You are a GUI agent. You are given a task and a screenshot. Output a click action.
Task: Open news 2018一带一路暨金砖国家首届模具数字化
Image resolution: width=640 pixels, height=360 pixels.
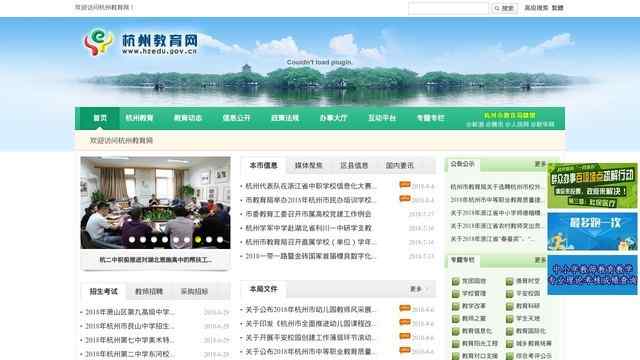click(x=311, y=256)
